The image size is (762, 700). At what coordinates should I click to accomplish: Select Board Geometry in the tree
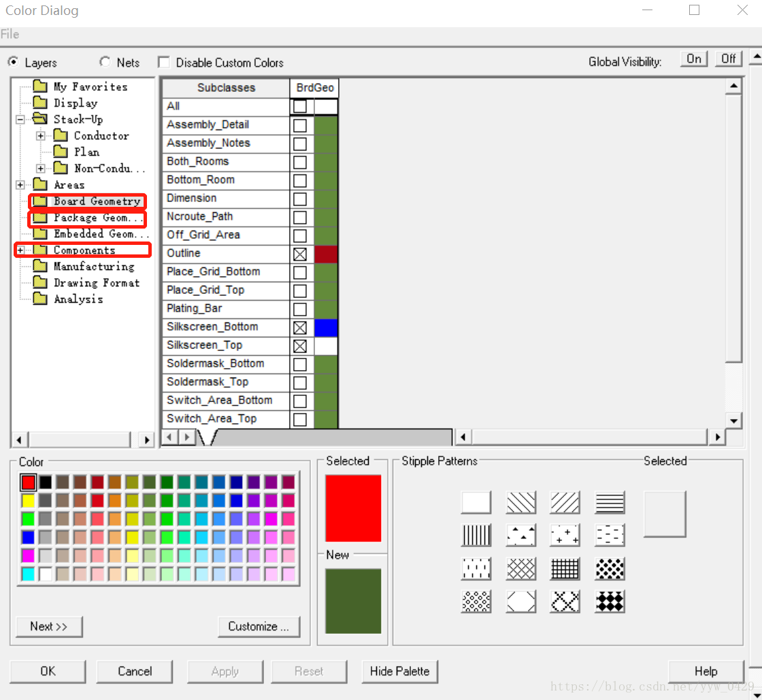[x=97, y=201]
